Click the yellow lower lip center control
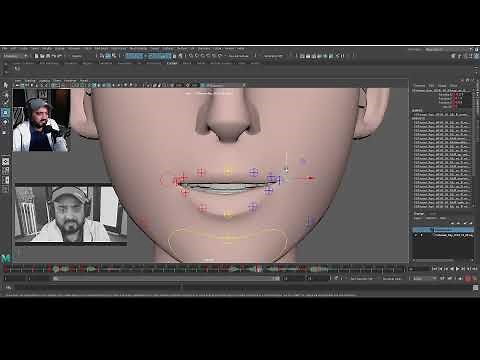Viewport: 480px width, 360px height. 228,213
